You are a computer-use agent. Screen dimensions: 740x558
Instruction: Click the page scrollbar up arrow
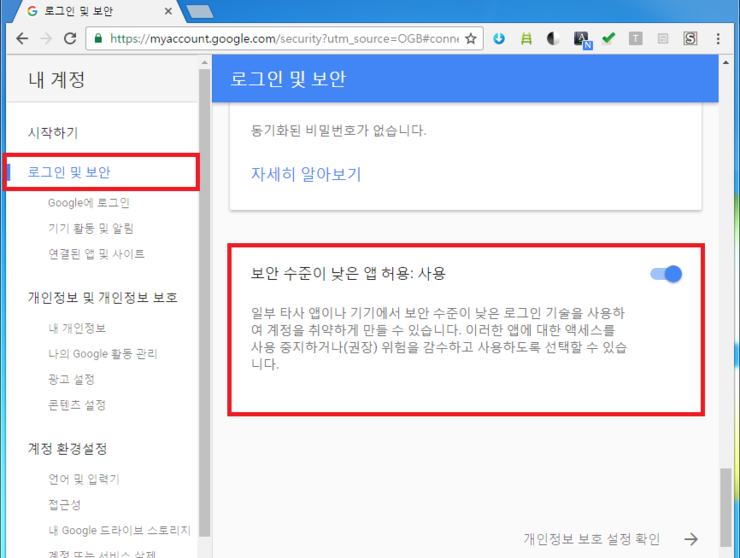coord(726,62)
